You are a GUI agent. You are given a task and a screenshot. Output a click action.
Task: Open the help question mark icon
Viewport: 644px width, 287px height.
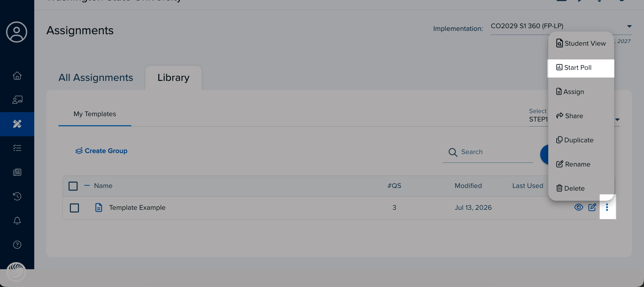[x=17, y=245]
